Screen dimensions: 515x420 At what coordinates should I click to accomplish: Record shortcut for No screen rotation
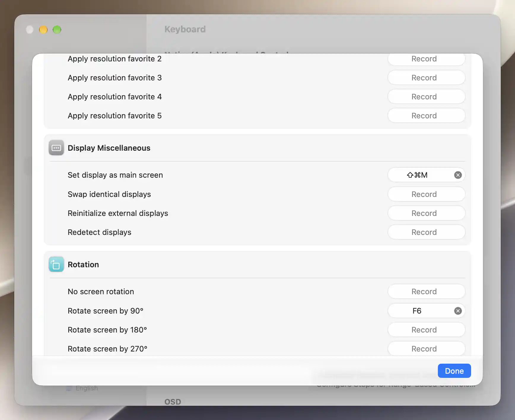coord(426,292)
